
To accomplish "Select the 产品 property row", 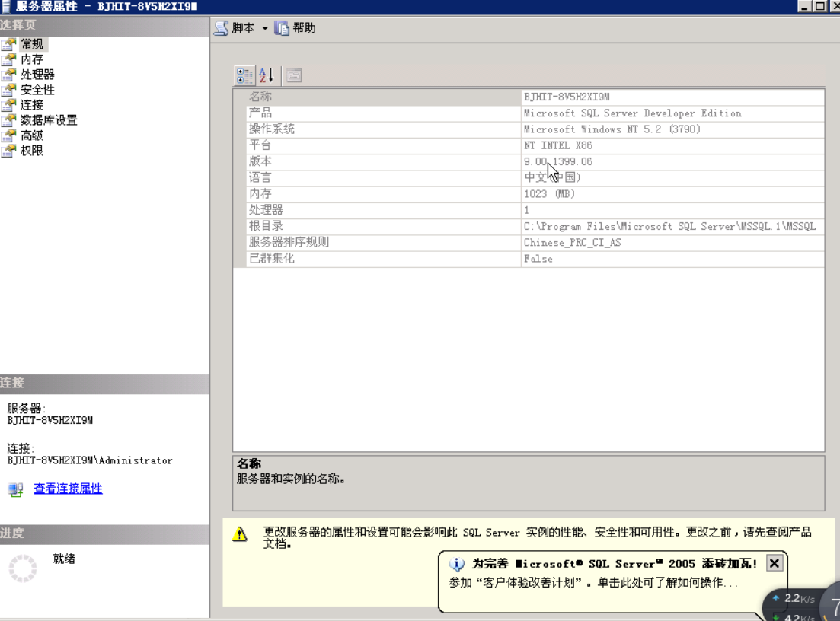I will [x=535, y=113].
